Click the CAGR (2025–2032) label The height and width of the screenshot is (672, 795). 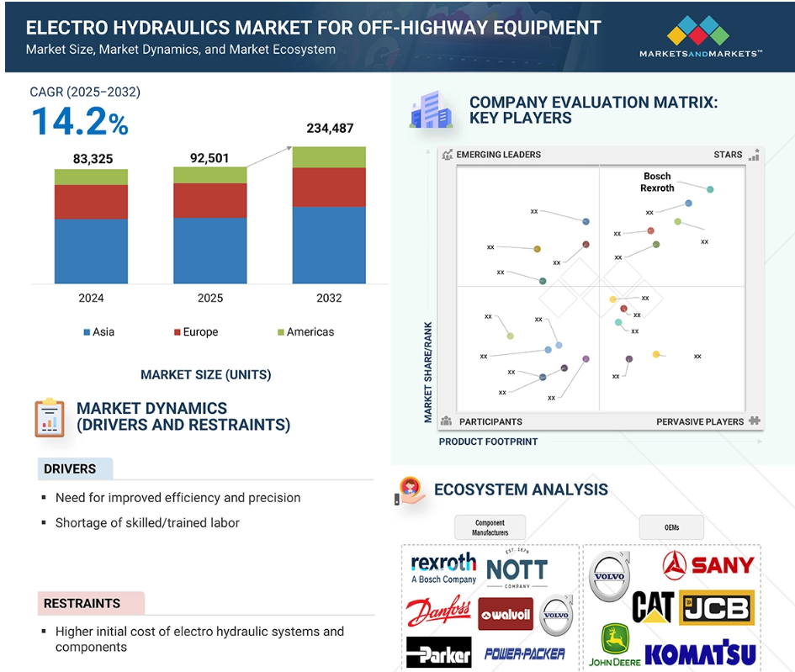coord(85,92)
